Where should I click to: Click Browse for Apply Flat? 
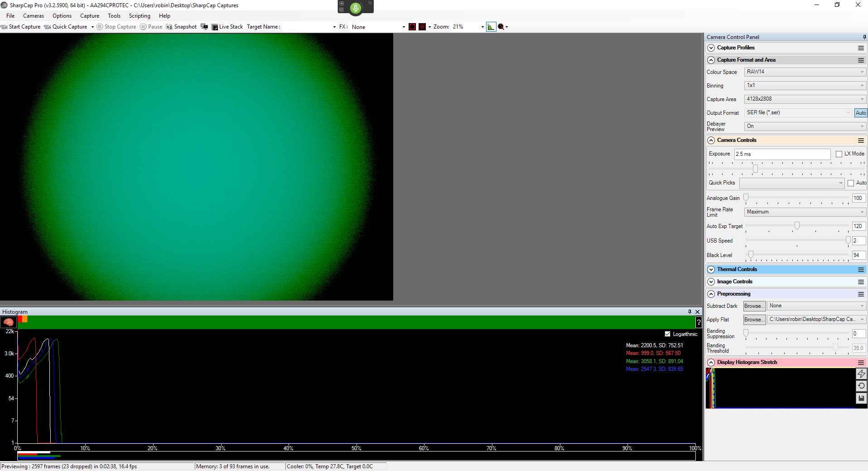click(754, 320)
